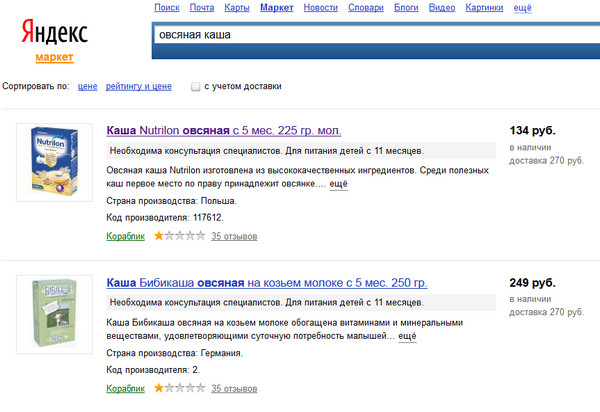Open the Nutrilon product thumbnail
The image size is (600, 412).
[x=49, y=177]
